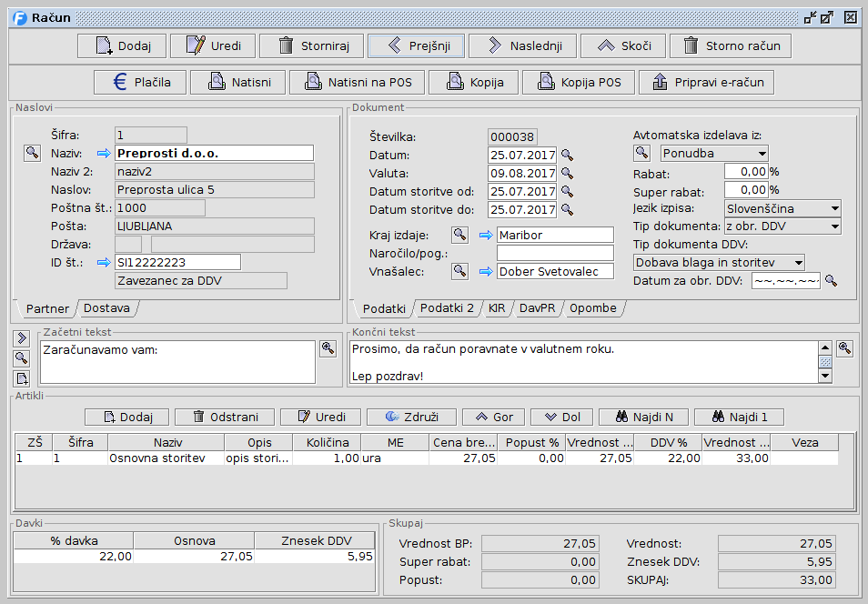Click Pripravi e-račun button
The width and height of the screenshot is (868, 604).
click(706, 83)
